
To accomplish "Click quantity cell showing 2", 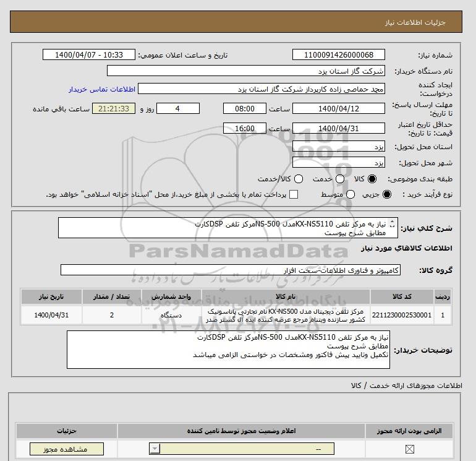I will (x=111, y=315).
